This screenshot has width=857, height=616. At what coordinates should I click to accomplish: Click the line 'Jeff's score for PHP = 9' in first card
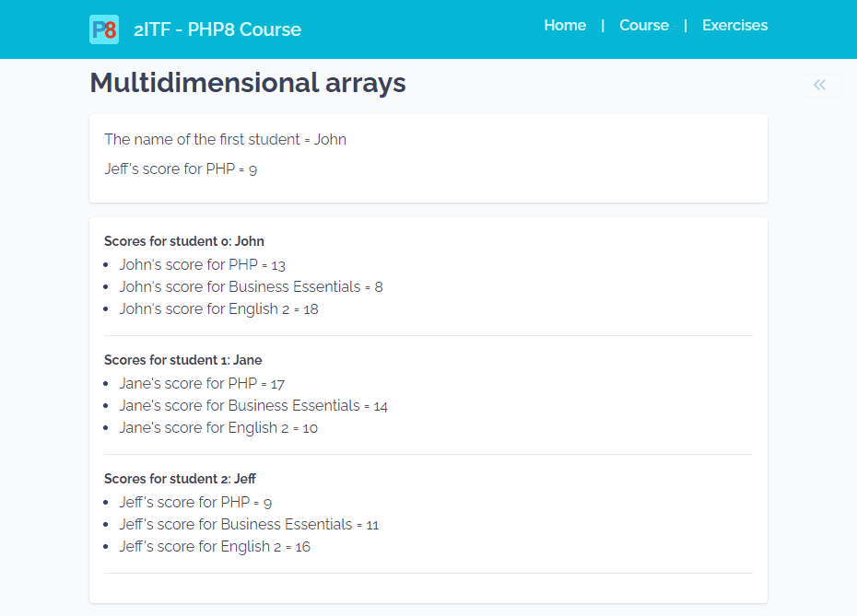point(181,169)
